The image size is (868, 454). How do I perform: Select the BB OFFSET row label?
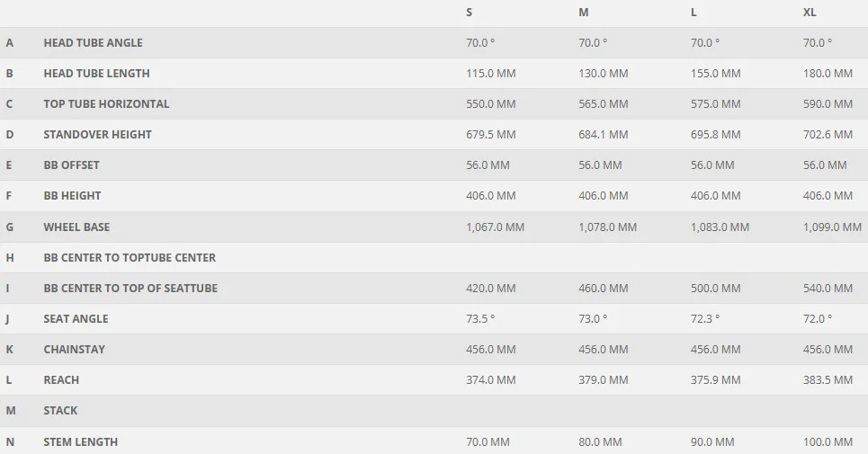pyautogui.click(x=71, y=165)
